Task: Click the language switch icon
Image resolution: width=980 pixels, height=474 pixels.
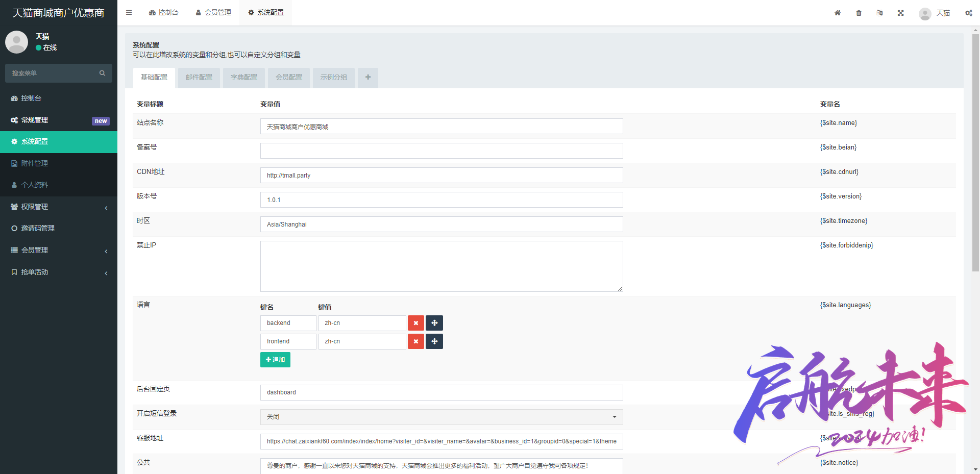Action: click(880, 13)
